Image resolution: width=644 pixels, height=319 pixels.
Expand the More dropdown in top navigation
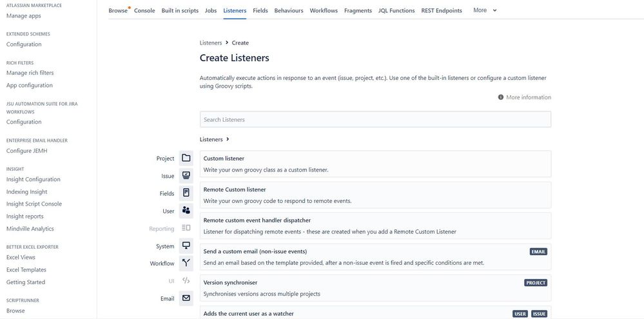[485, 10]
